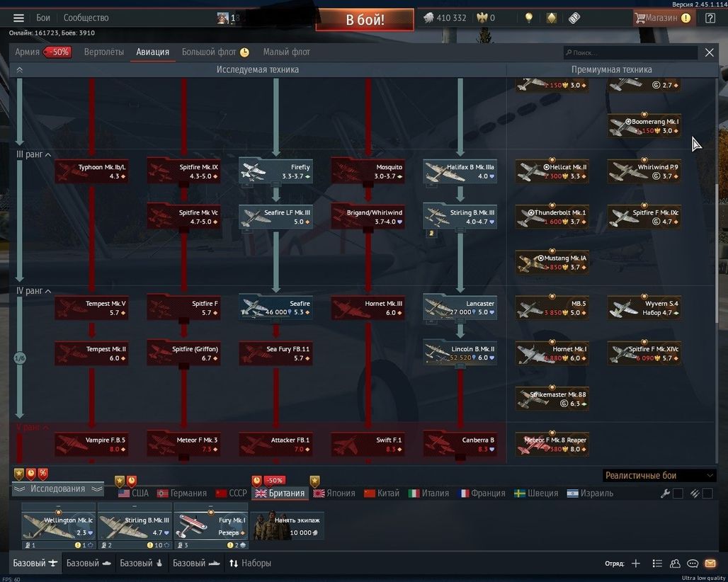Tick the auto-ammo checkbox beside the bullets

pyautogui.click(x=707, y=493)
